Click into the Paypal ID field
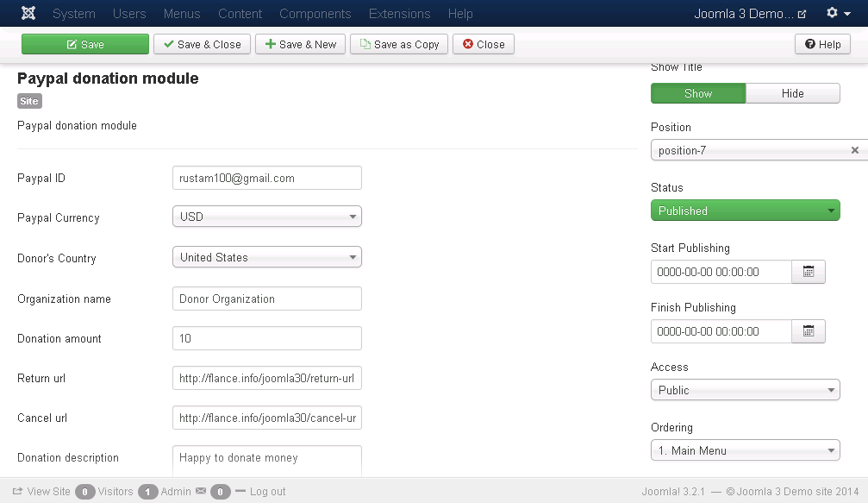Viewport: 868px width, 503px height. coord(267,178)
